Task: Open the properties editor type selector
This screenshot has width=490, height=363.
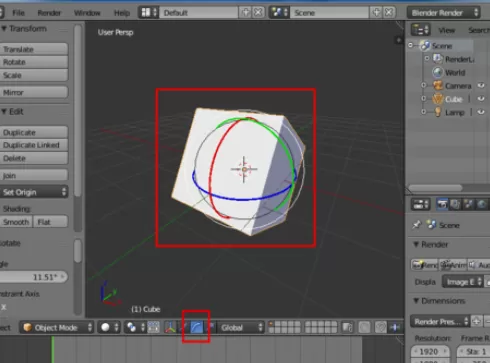Action: [421, 204]
